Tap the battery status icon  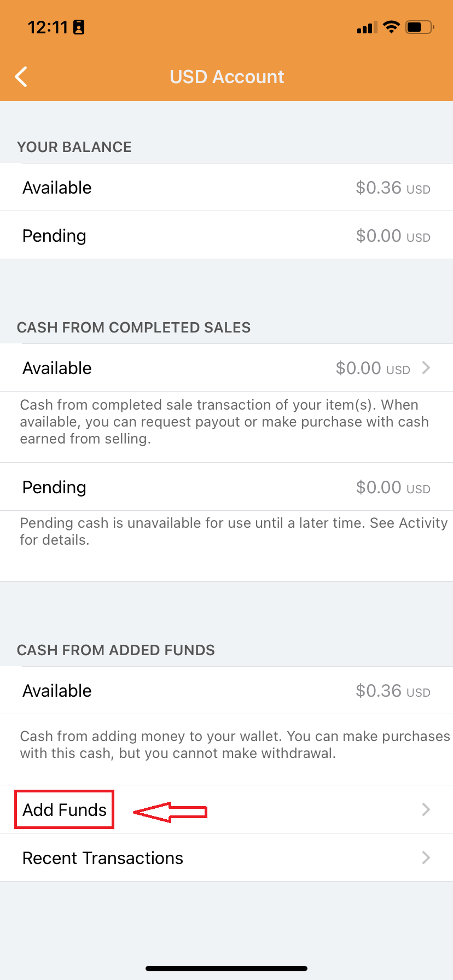pyautogui.click(x=419, y=27)
